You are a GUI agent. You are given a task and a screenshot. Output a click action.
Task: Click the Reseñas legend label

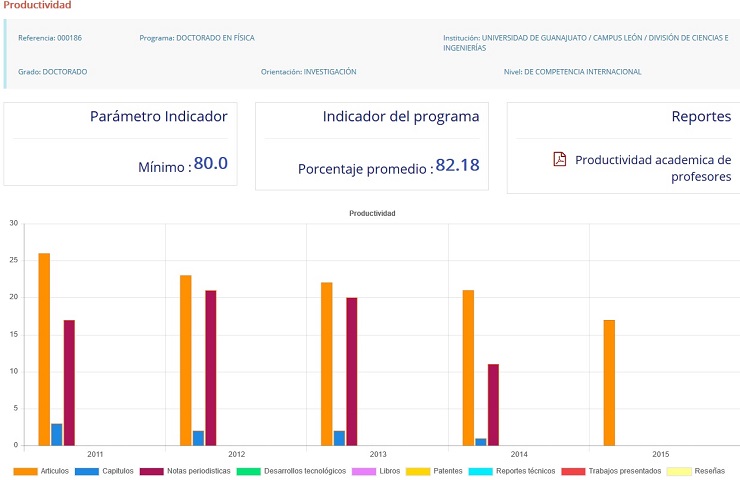click(x=710, y=471)
